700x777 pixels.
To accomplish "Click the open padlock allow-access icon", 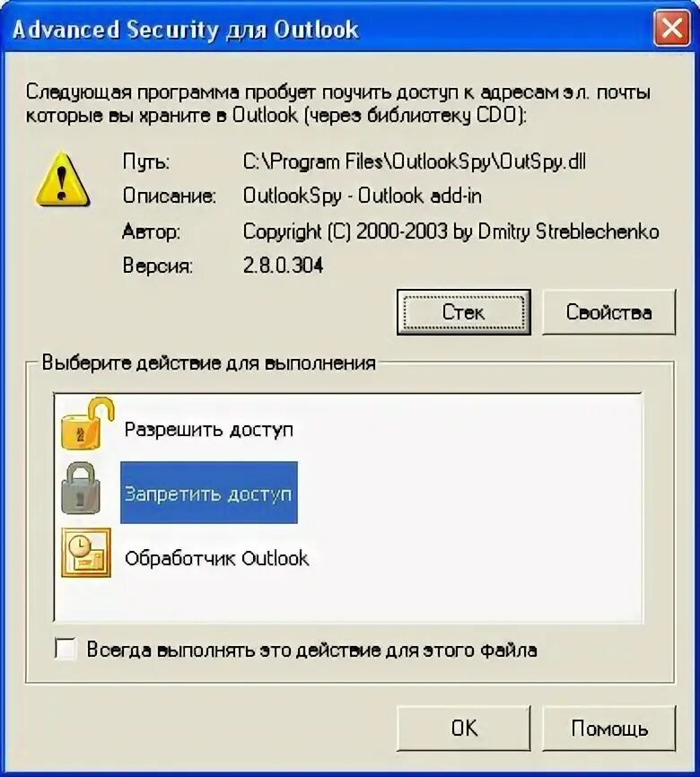I will 87,424.
